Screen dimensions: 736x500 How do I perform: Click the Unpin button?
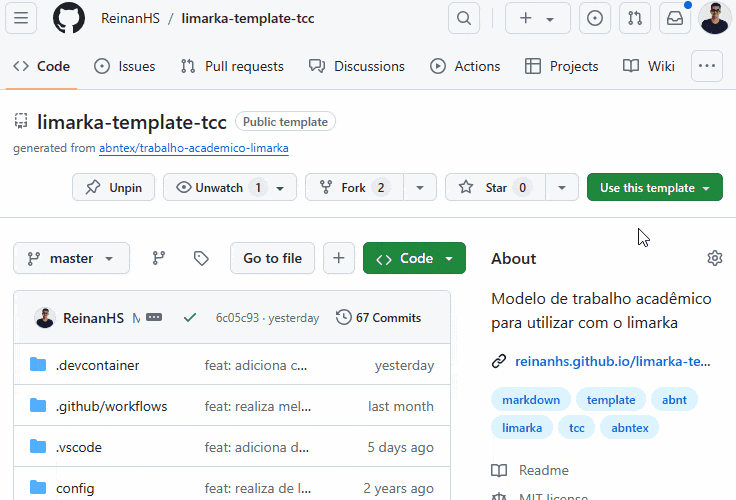(114, 187)
